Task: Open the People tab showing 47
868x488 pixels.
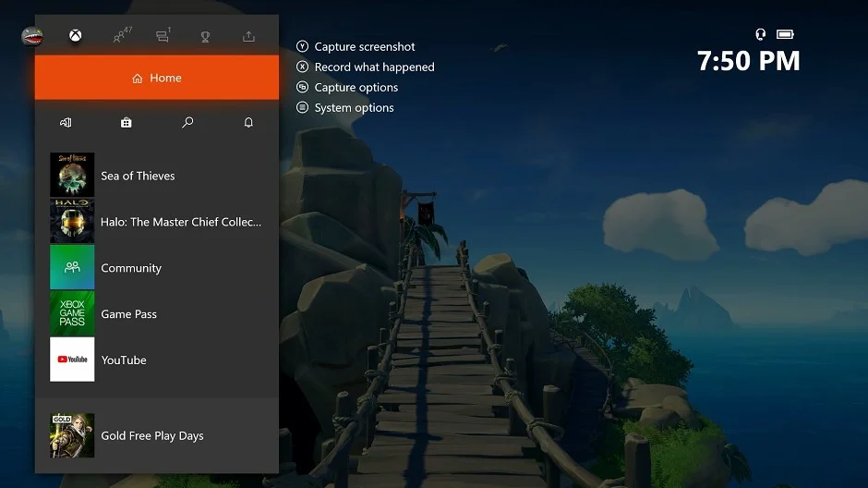Action: pos(122,35)
